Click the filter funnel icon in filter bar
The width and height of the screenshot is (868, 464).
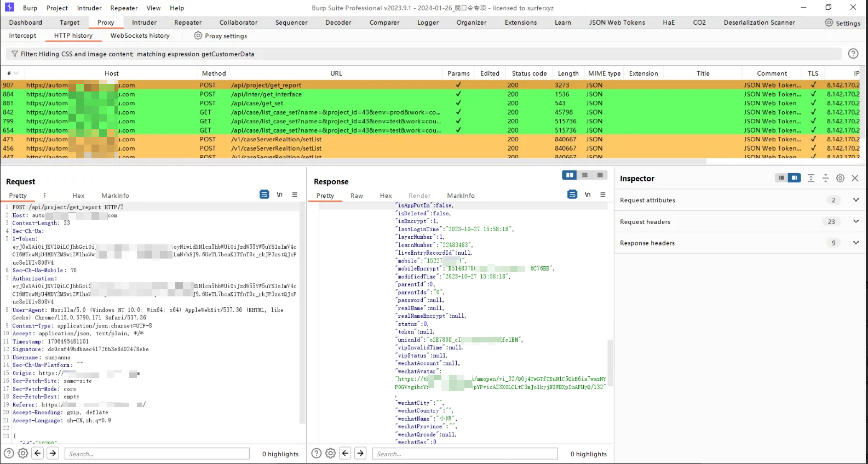tap(14, 54)
